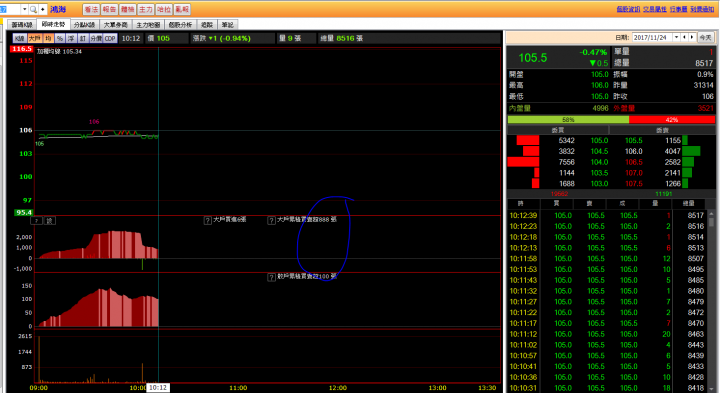The width and height of the screenshot is (720, 393).
Task: Switch to the 主力地圖 tab
Action: [x=148, y=25]
